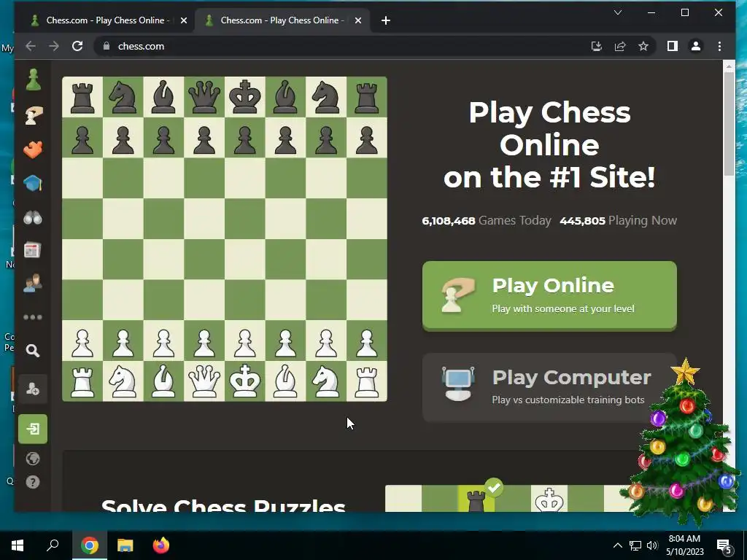Viewport: 747px width, 560px height.
Task: Open File Explorer from taskbar
Action: (125, 545)
